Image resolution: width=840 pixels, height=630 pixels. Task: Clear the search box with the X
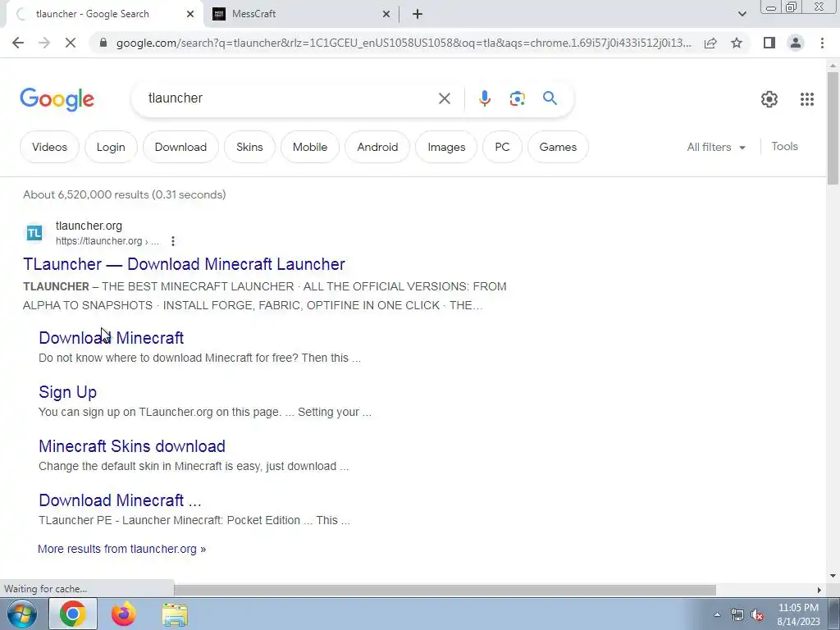444,98
